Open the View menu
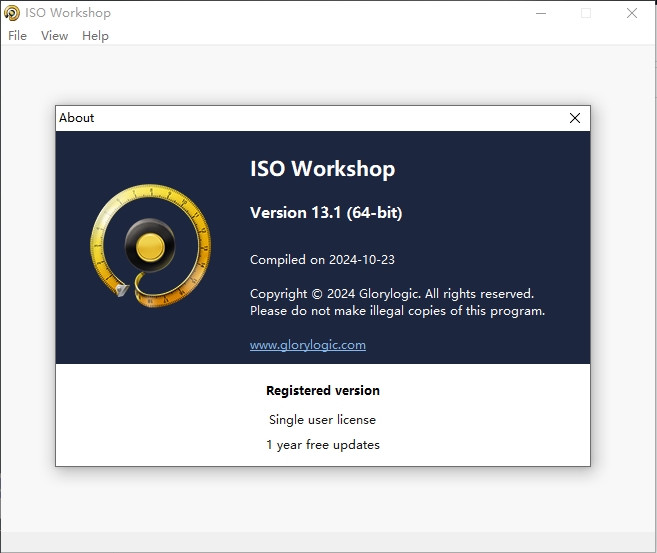Screen dimensions: 657x553 [54, 36]
